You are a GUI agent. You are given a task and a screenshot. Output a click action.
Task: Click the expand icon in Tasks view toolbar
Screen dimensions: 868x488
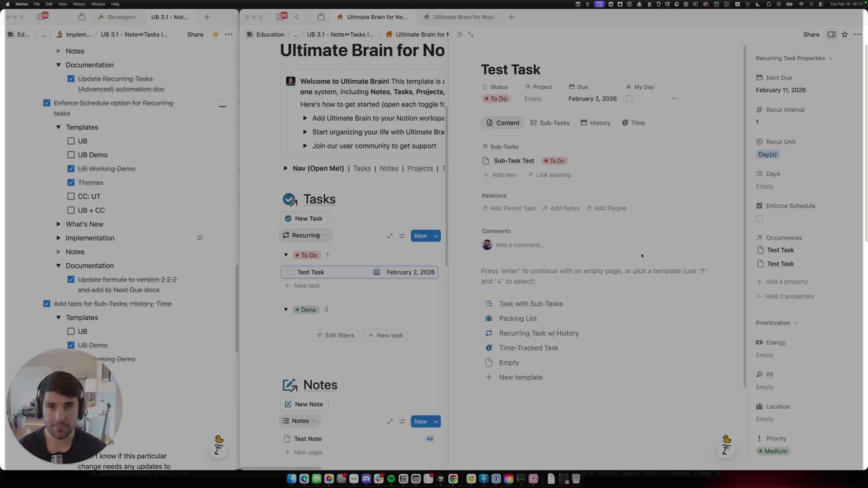tap(390, 236)
